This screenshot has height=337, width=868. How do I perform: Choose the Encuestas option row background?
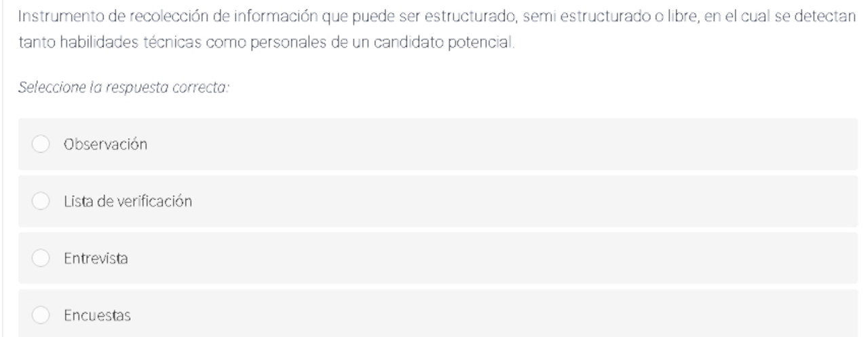pyautogui.click(x=438, y=313)
